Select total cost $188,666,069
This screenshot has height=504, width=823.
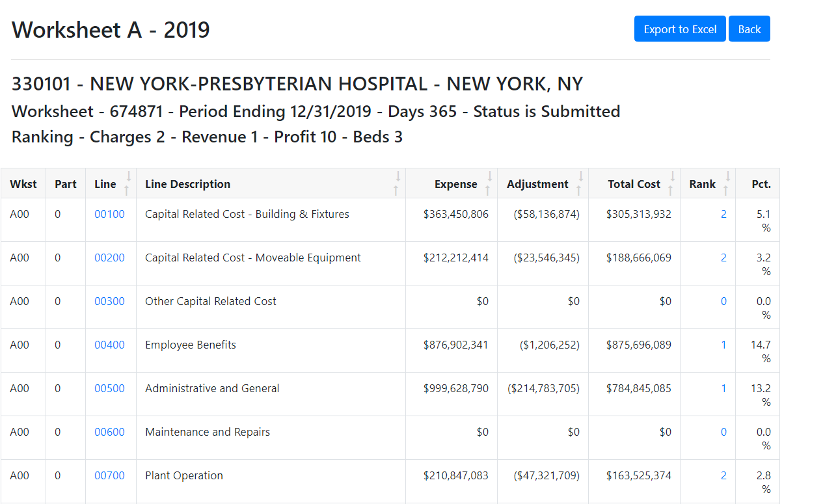pos(639,258)
